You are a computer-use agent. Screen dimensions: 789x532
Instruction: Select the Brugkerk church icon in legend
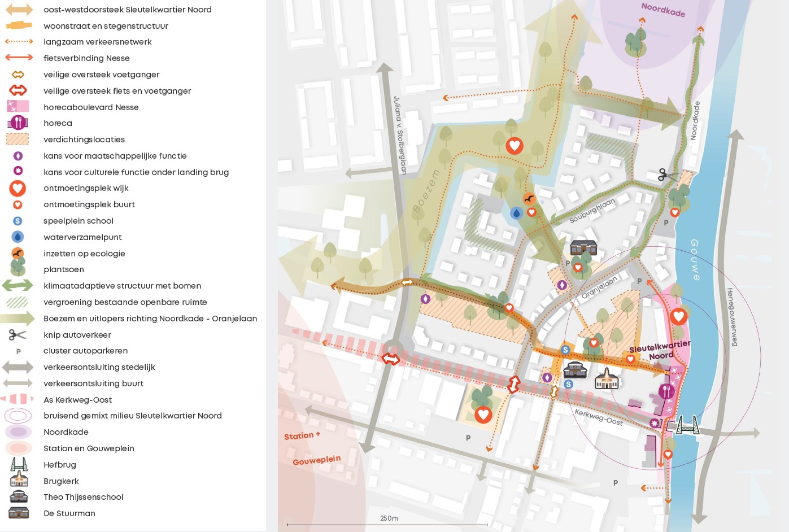pyautogui.click(x=19, y=481)
